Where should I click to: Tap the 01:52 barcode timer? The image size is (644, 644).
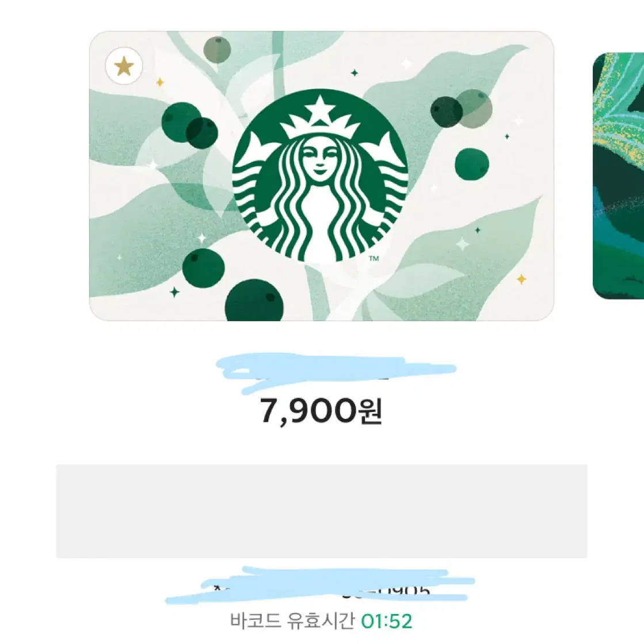click(386, 622)
